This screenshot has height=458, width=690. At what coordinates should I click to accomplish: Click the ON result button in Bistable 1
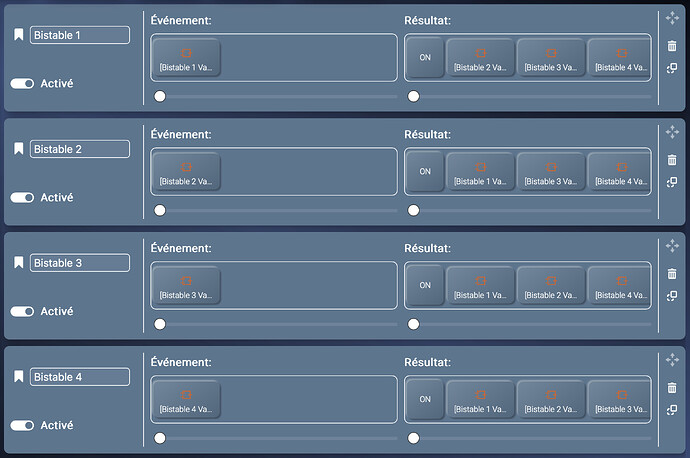(425, 58)
